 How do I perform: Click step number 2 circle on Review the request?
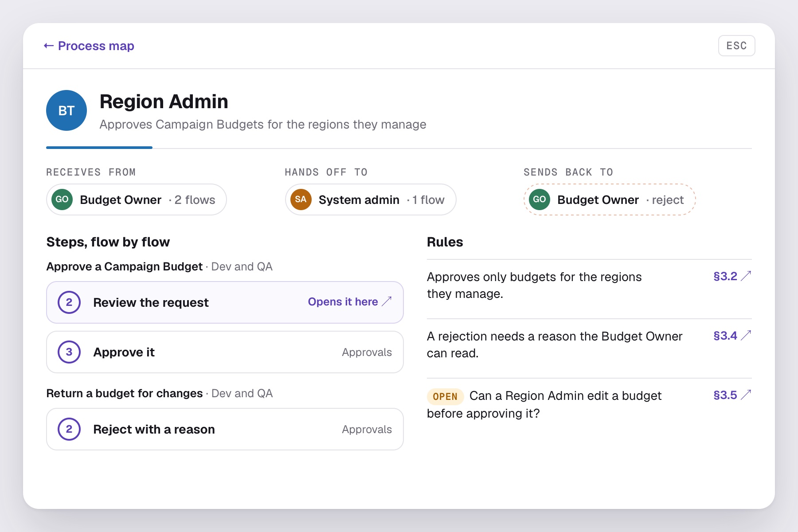[69, 302]
